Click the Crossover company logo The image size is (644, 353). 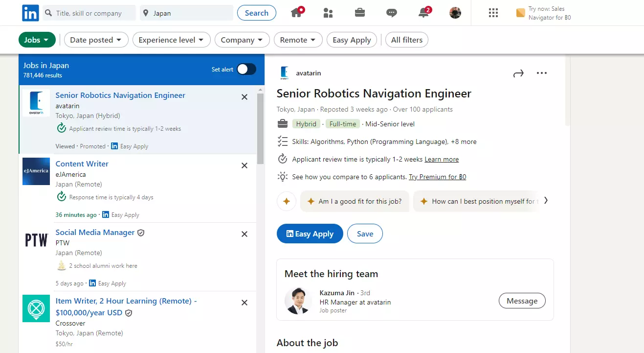coord(36,308)
